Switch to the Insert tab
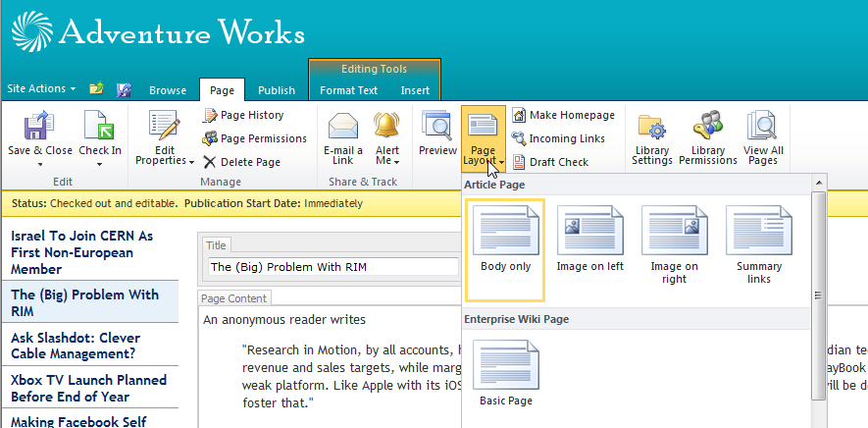Screen dimensions: 868x428 (415, 90)
